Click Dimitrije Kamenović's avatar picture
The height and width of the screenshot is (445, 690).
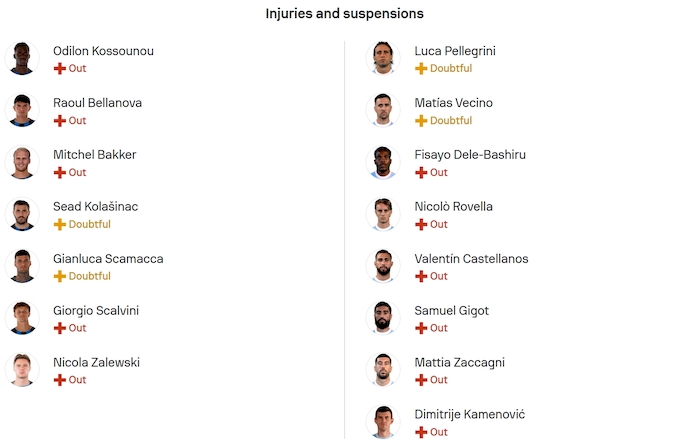pos(384,422)
